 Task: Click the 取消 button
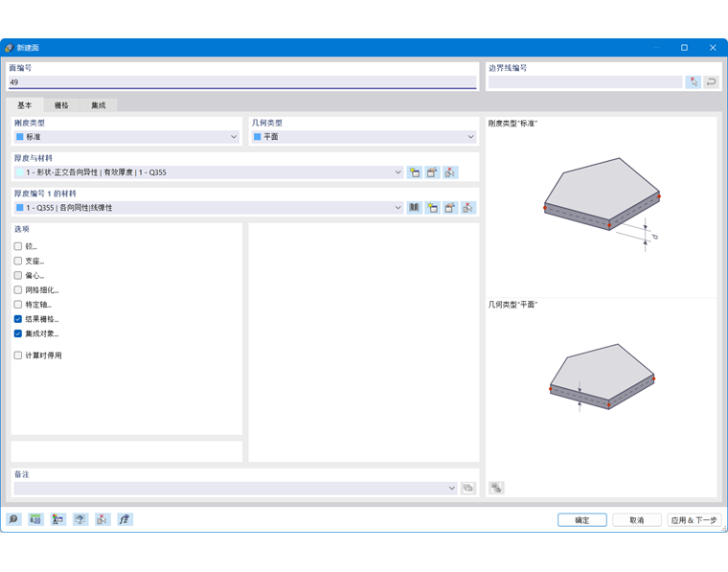tap(637, 520)
